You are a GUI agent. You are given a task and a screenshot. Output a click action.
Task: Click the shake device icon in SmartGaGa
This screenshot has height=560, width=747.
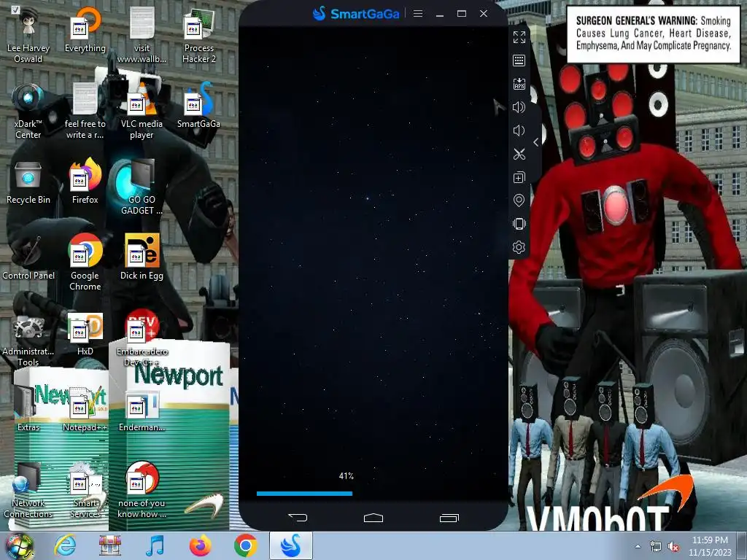519,224
